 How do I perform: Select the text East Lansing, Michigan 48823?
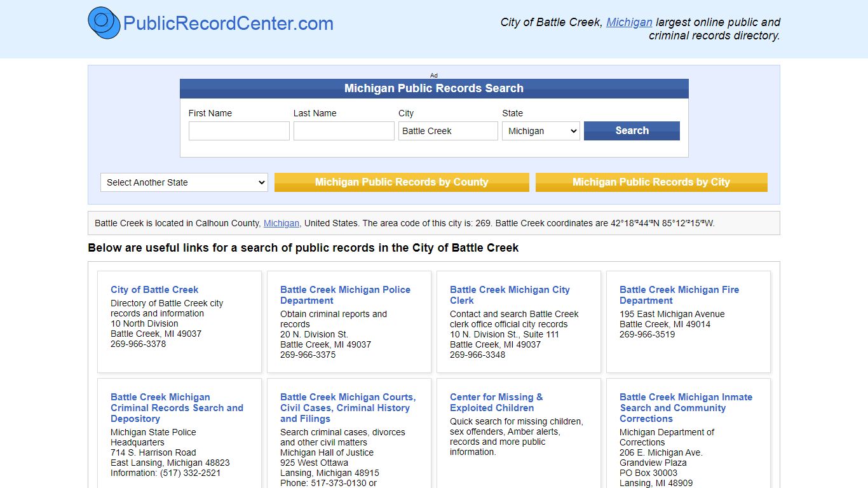170,463
